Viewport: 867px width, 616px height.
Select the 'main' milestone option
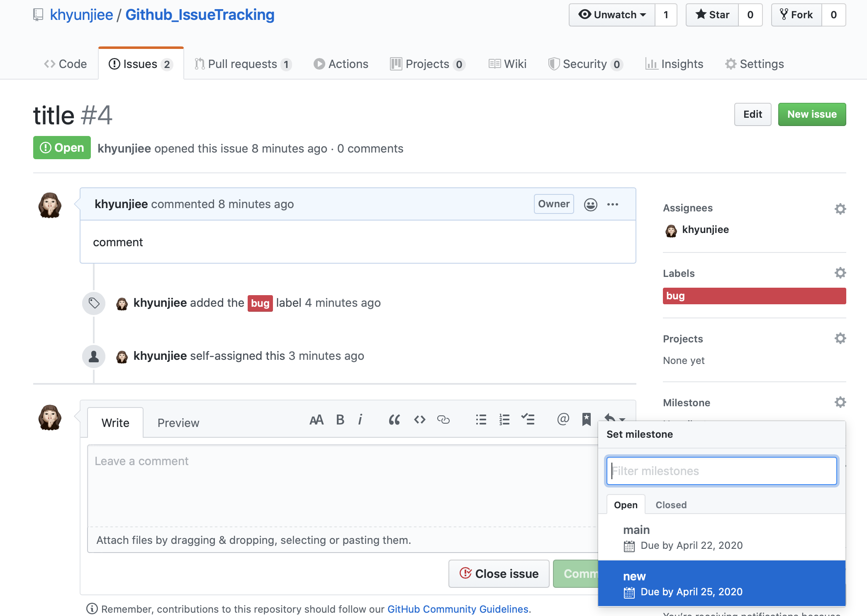tap(721, 537)
